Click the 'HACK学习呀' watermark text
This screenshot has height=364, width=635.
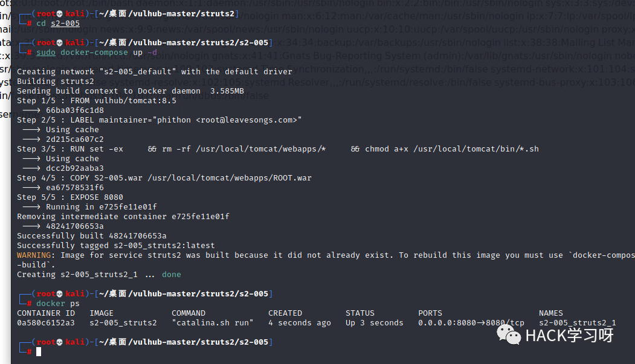[x=569, y=336]
